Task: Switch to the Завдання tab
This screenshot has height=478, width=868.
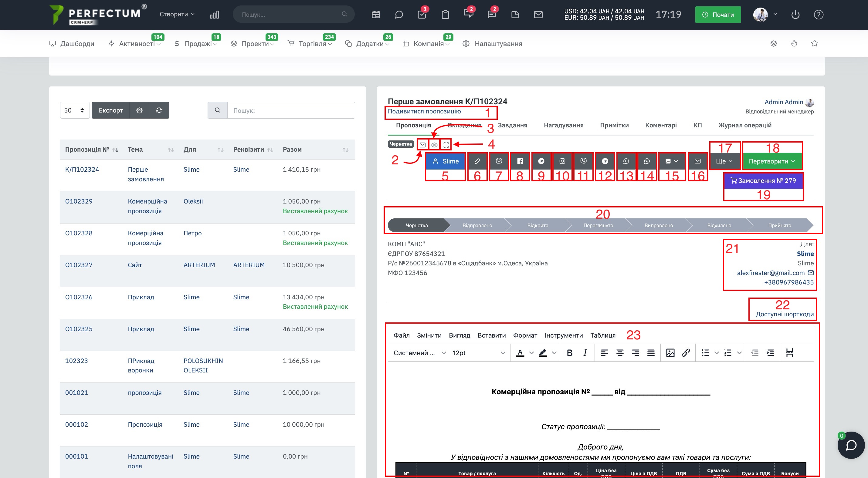Action: coord(512,125)
